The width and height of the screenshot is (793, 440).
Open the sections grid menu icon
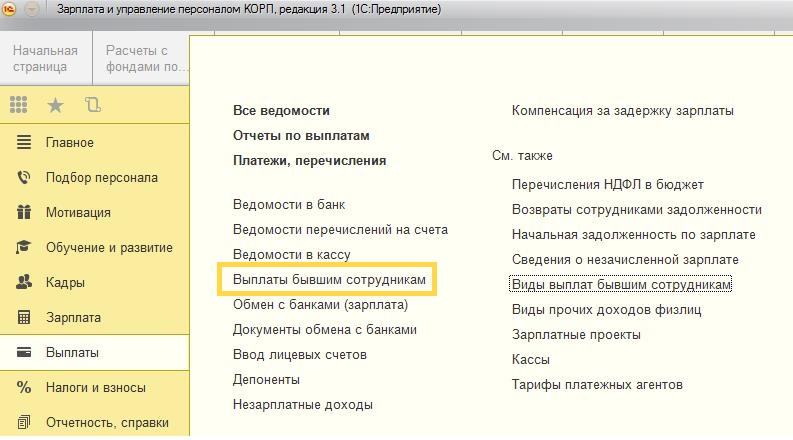20,103
